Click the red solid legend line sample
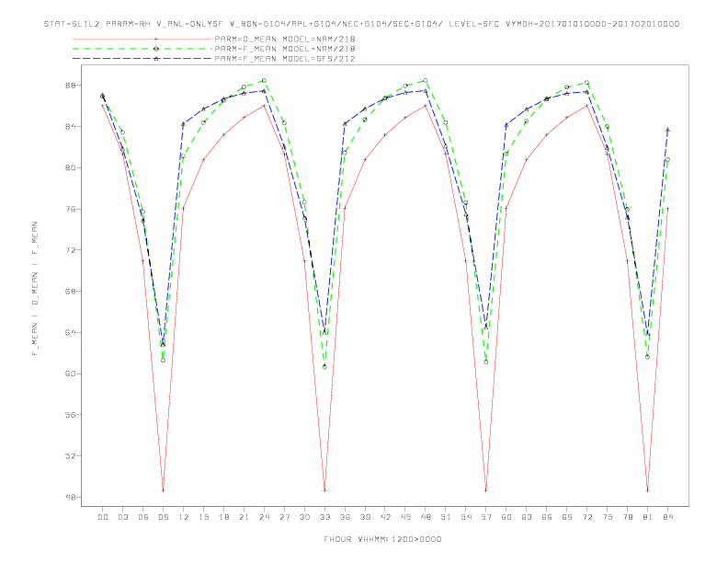This screenshot has width=728, height=563. (x=142, y=39)
